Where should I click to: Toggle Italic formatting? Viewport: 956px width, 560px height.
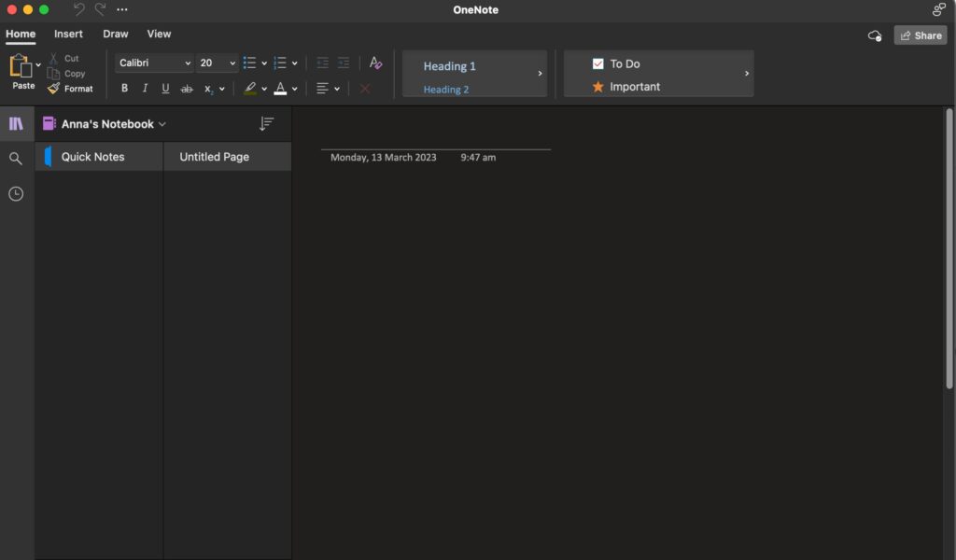click(x=145, y=89)
